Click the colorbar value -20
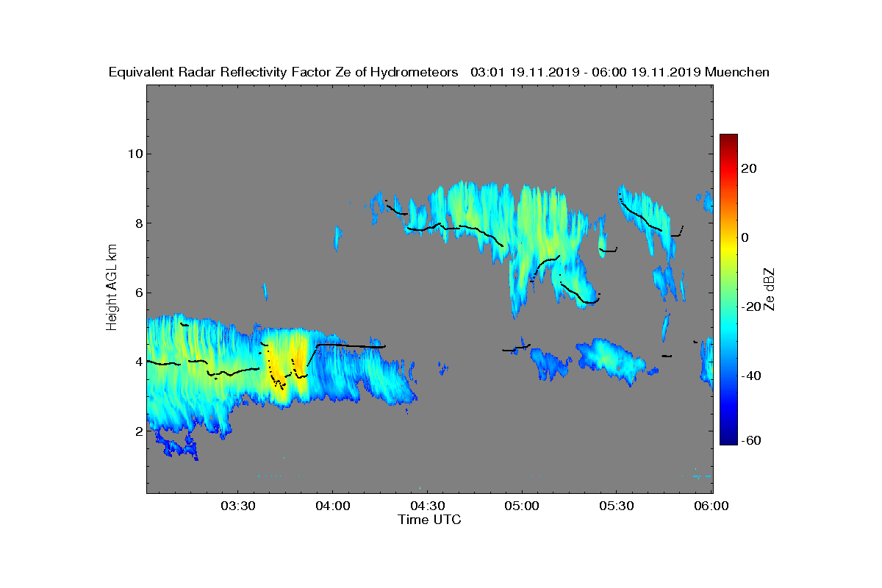Image resolution: width=882 pixels, height=588 pixels. [751, 306]
